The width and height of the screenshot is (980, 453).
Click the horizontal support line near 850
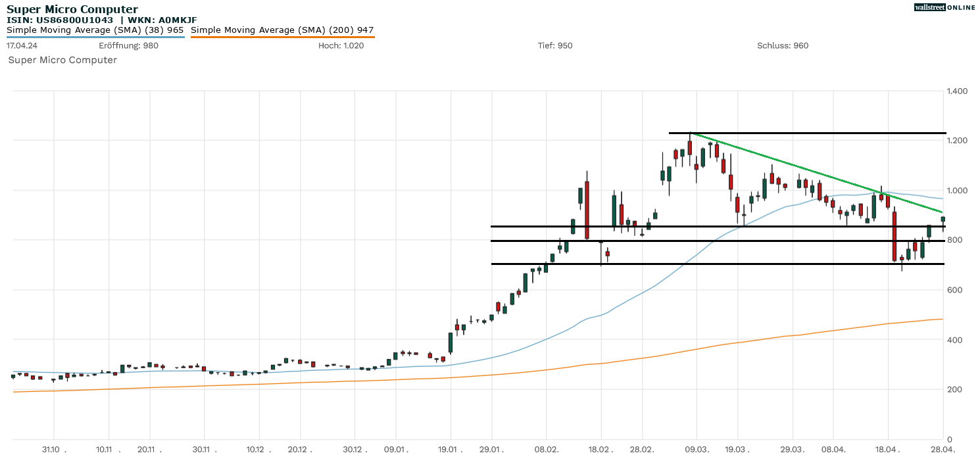pyautogui.click(x=717, y=227)
